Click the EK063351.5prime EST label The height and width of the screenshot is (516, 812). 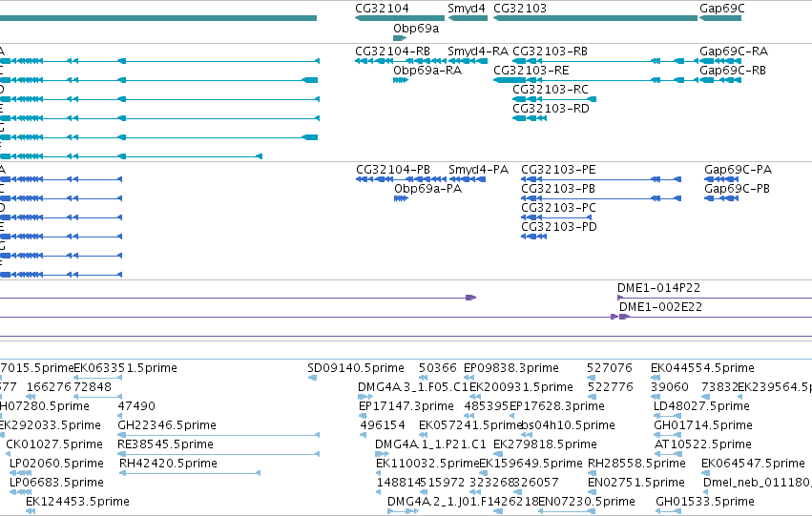126,368
